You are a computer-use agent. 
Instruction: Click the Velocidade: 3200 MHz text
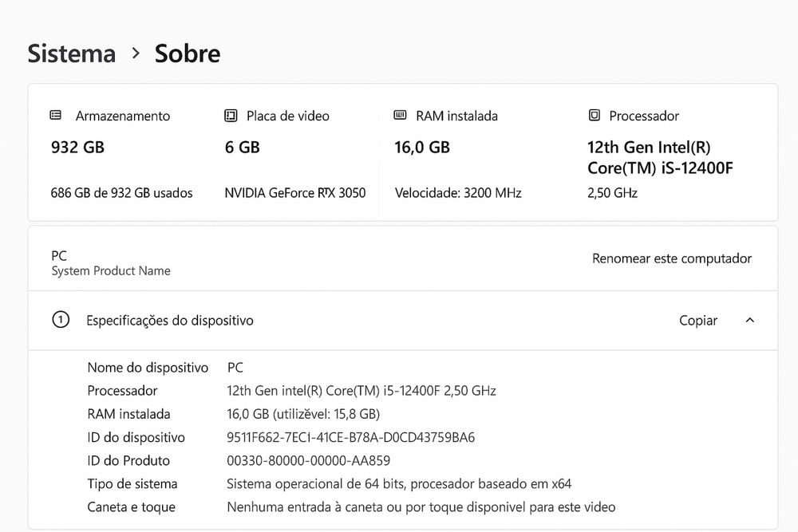coord(458,193)
